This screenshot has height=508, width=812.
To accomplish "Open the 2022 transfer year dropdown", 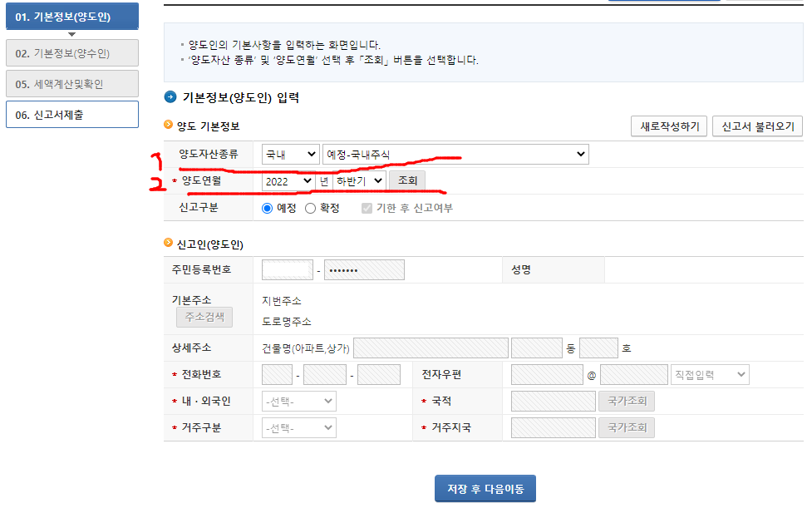I will click(287, 181).
